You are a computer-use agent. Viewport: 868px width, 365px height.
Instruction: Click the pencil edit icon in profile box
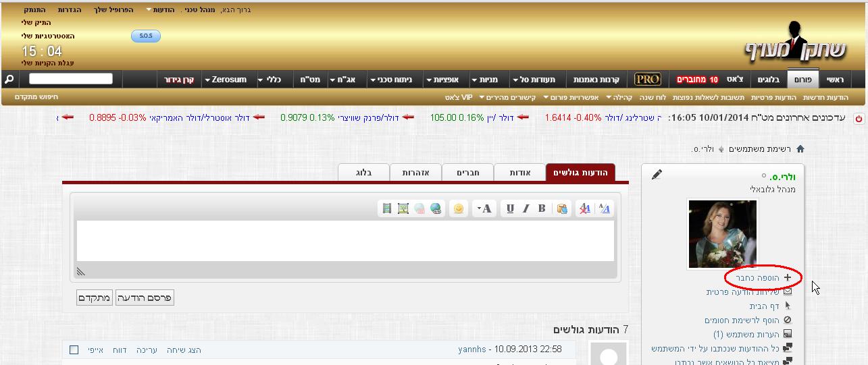(657, 175)
